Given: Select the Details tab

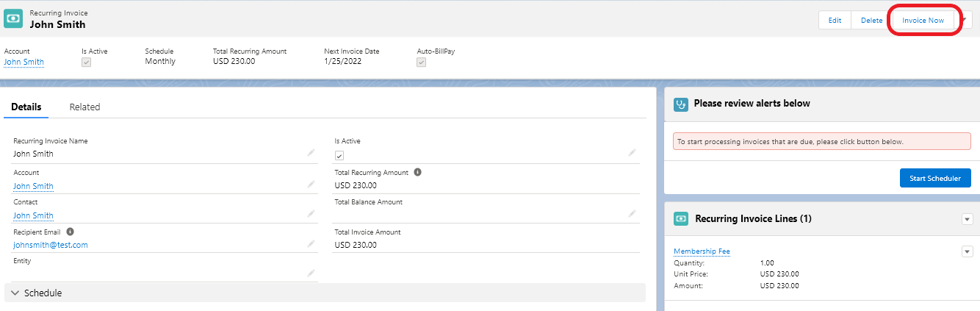Looking at the screenshot, I should [26, 107].
